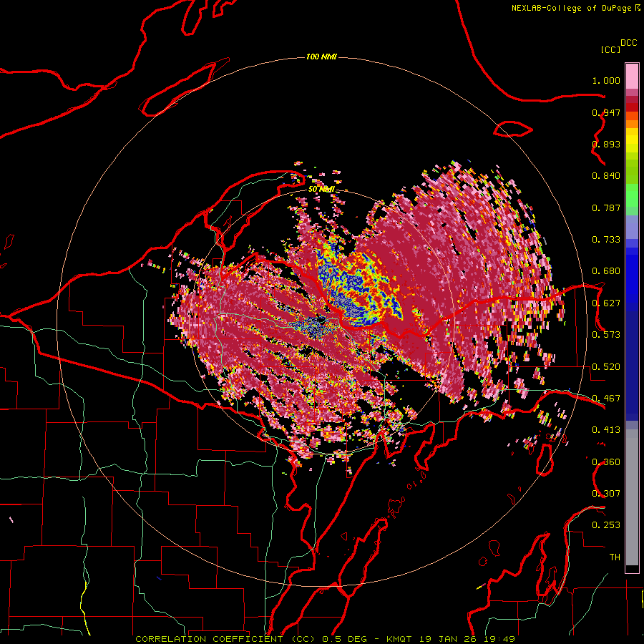The height and width of the screenshot is (644, 644).
Task: Click the 0.733 legend value
Action: coord(606,240)
